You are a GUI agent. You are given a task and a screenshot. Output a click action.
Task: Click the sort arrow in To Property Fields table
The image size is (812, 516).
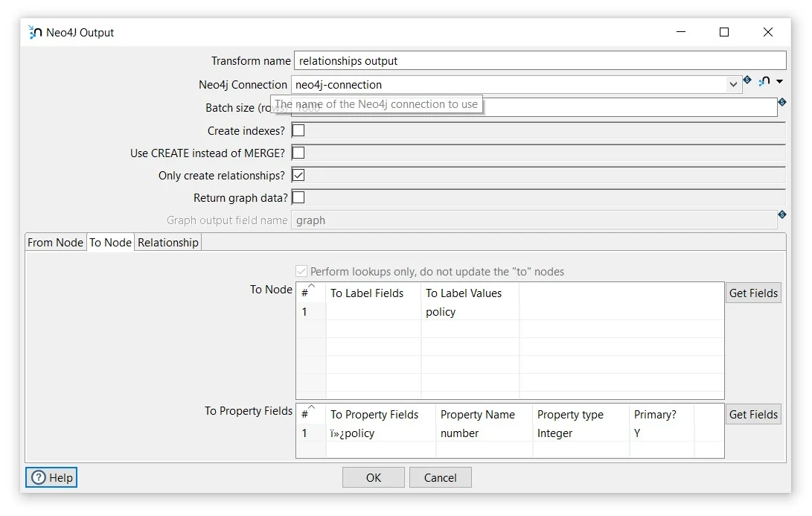click(x=310, y=409)
